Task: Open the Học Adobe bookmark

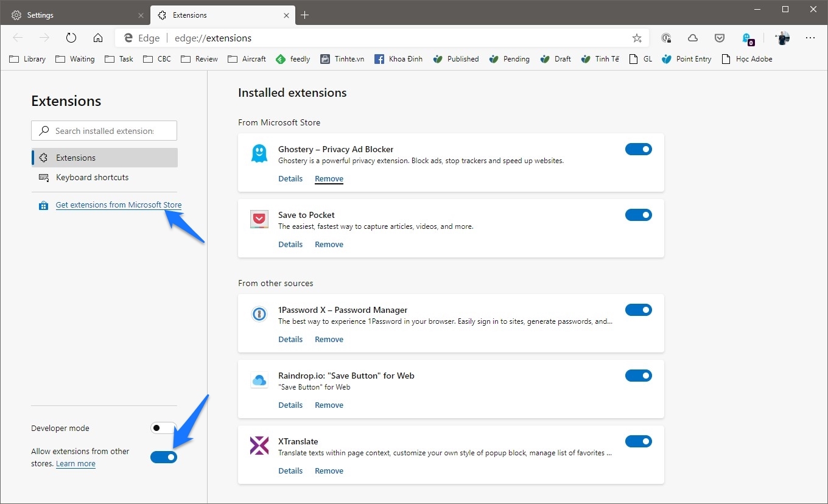Action: [747, 59]
